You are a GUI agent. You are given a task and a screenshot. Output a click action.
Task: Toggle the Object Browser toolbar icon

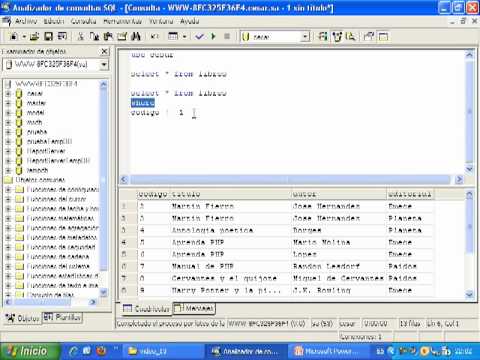(x=337, y=36)
